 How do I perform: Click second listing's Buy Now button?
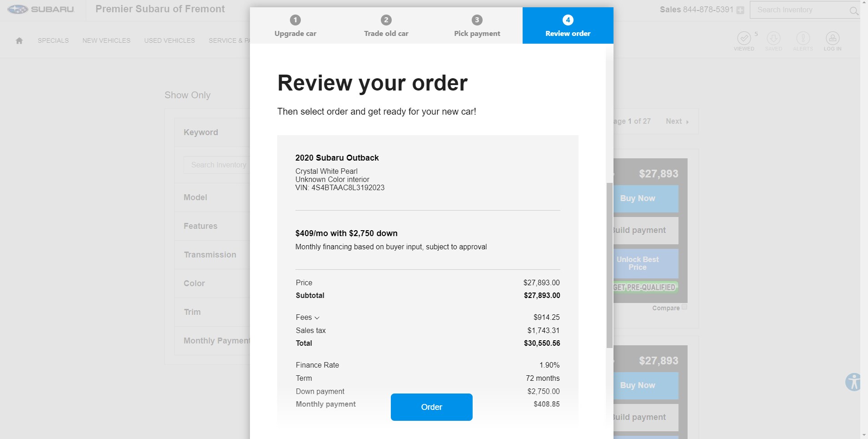pos(646,385)
